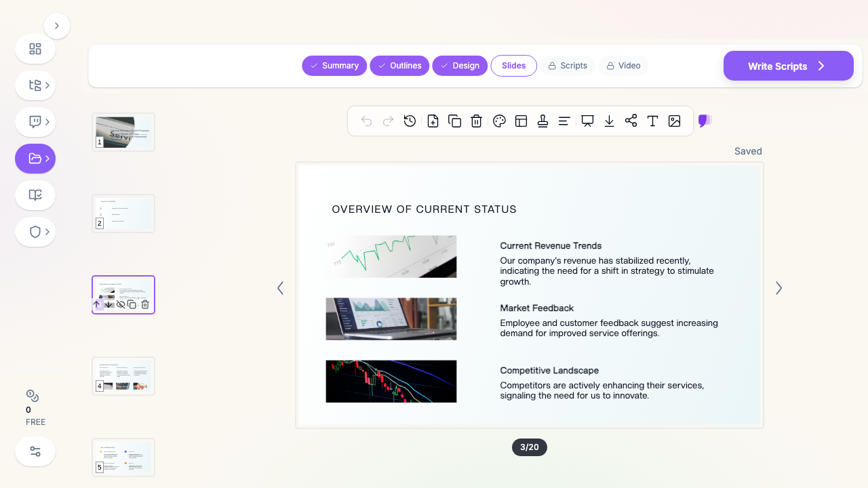Duplicate slide using the toolbar copy icon

click(x=455, y=121)
